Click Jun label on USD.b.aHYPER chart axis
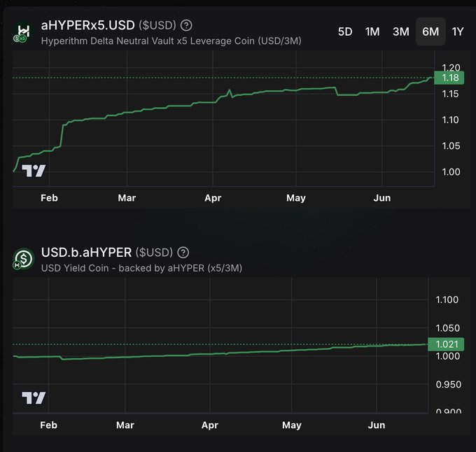Image resolution: width=476 pixels, height=452 pixels. tap(377, 425)
